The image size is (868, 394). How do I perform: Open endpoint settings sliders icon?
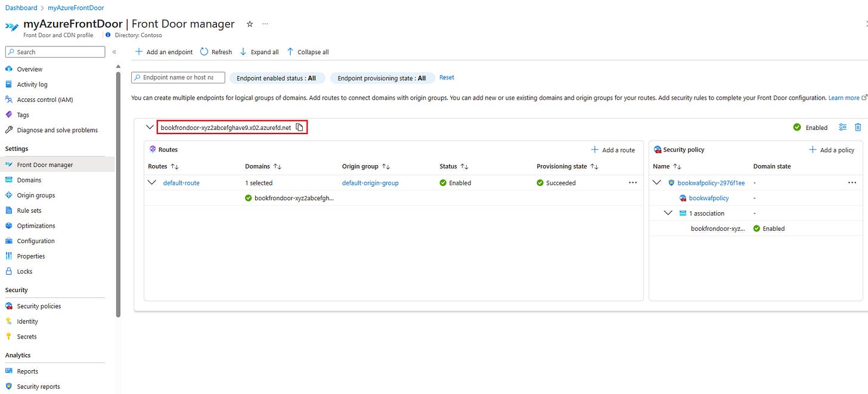(842, 127)
